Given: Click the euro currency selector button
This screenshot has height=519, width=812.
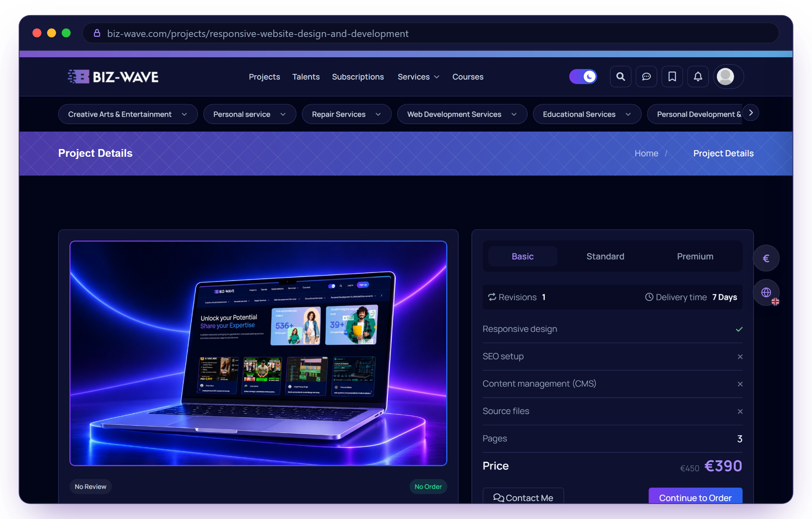Looking at the screenshot, I should click(766, 258).
